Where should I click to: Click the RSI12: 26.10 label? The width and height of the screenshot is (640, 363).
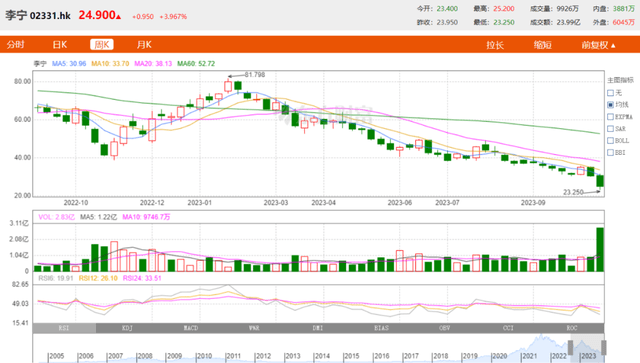pyautogui.click(x=98, y=278)
